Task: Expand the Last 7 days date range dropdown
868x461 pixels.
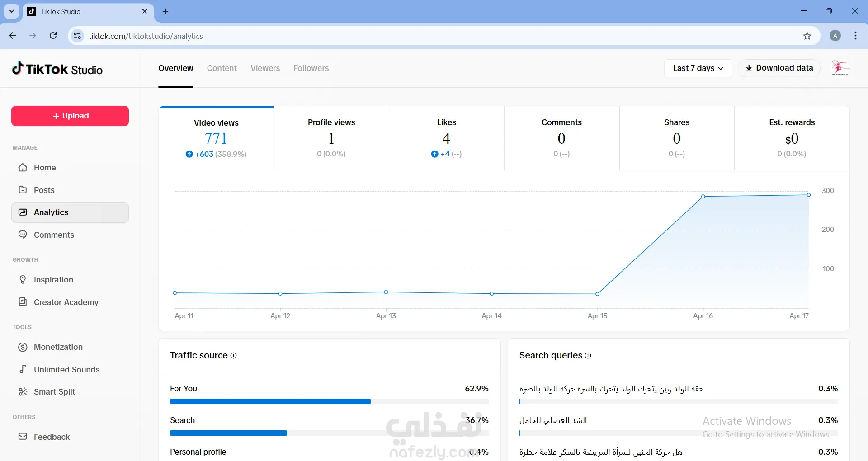Action: tap(698, 68)
